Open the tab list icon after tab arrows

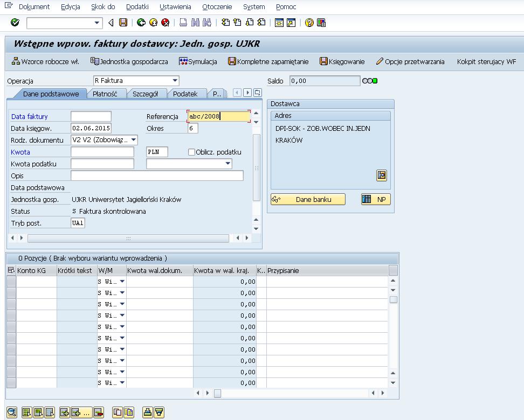(x=257, y=93)
